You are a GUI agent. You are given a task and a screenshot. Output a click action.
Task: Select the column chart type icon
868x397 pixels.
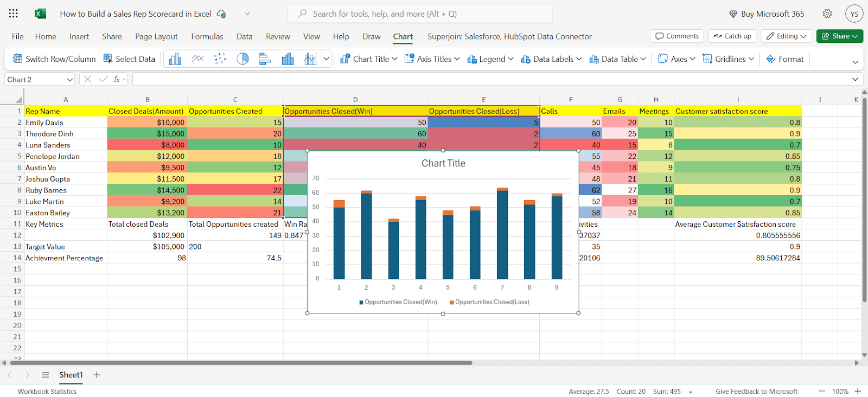coord(175,59)
